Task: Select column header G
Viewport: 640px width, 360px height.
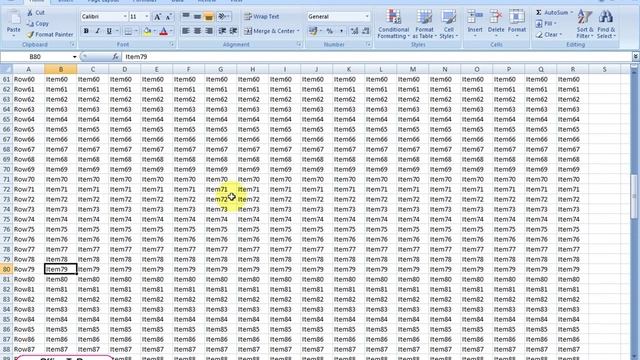Action: click(220, 69)
